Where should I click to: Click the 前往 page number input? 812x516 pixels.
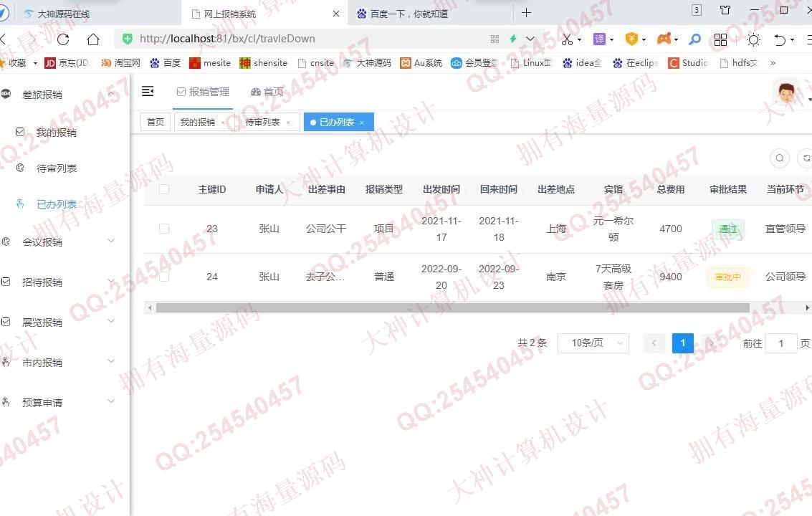[x=781, y=343]
